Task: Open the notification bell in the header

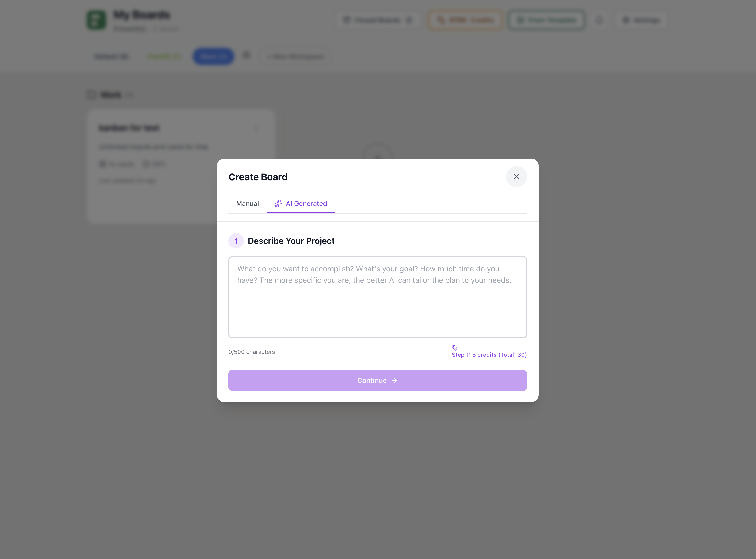Action: 599,20
